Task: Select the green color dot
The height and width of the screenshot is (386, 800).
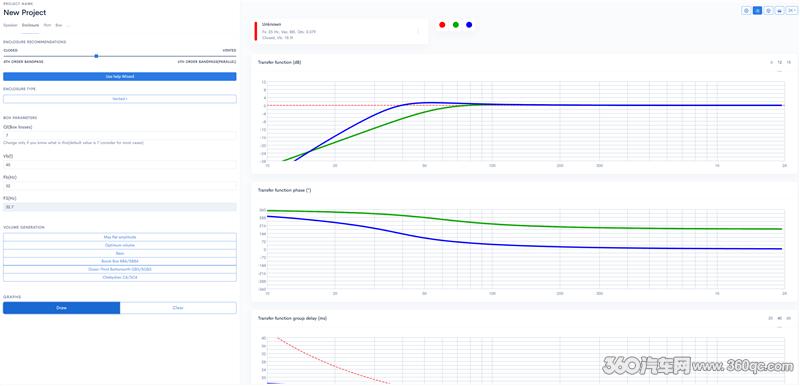Action: (456, 24)
